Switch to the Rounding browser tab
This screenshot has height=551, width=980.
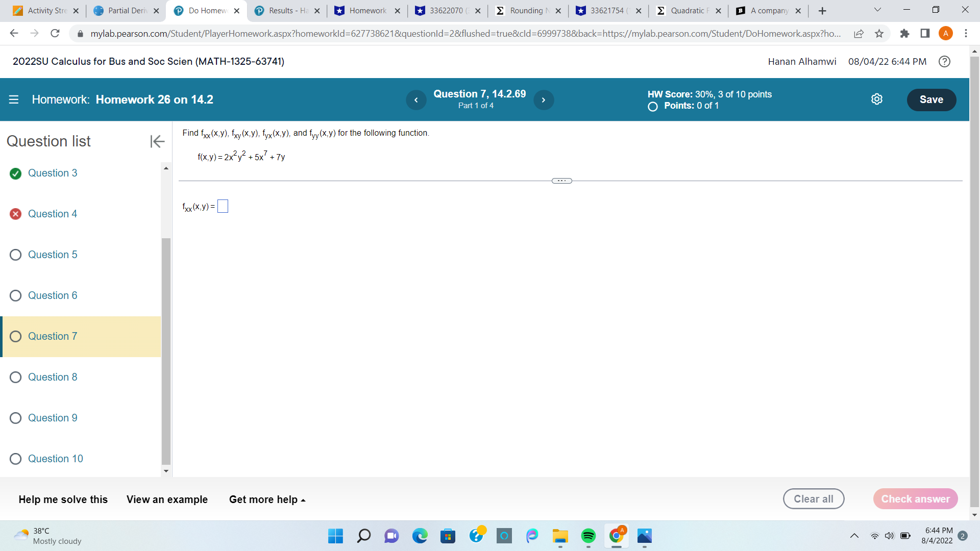[x=528, y=10]
